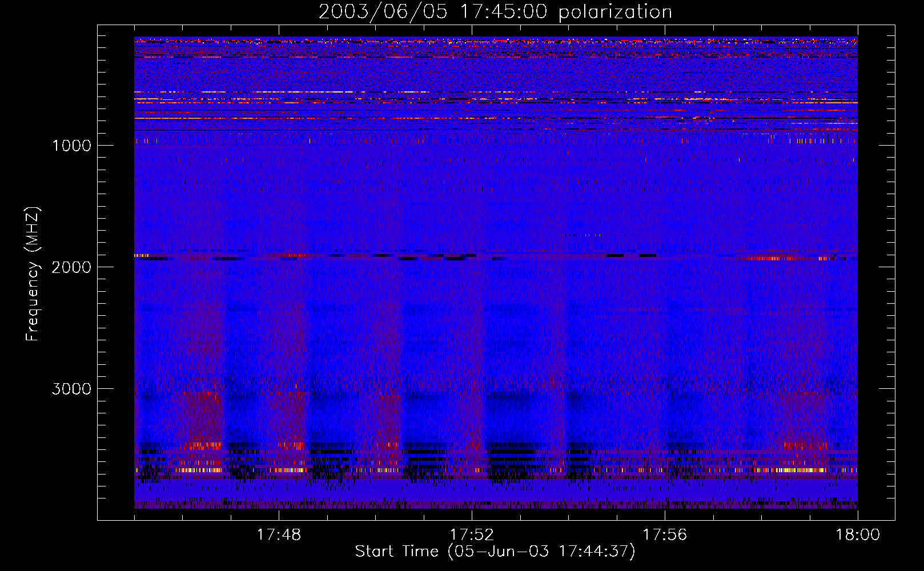Click the plot title "2003/06/05 17:45:00 polarization"
This screenshot has width=924, height=571.
[x=495, y=12]
